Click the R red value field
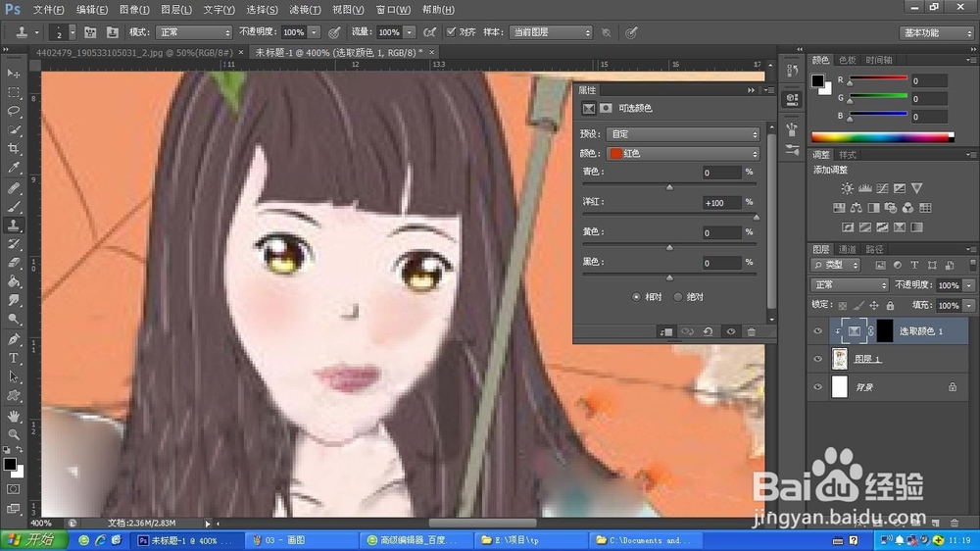 (929, 80)
